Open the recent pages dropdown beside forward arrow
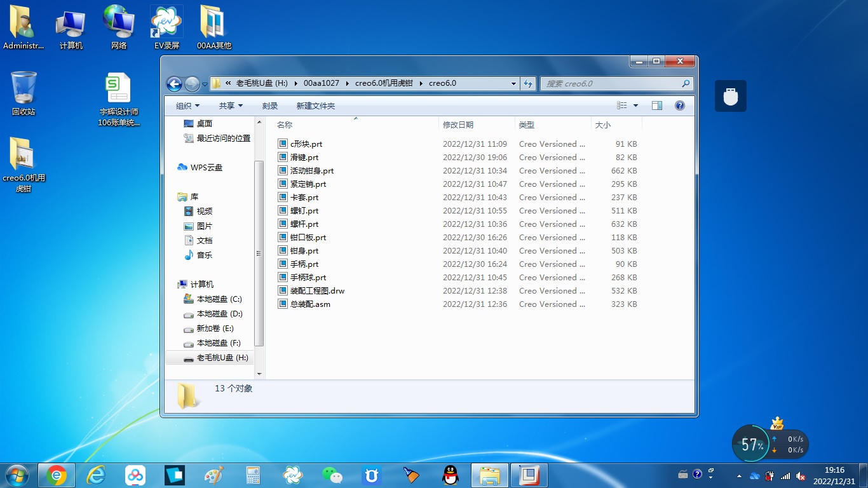 (x=205, y=84)
